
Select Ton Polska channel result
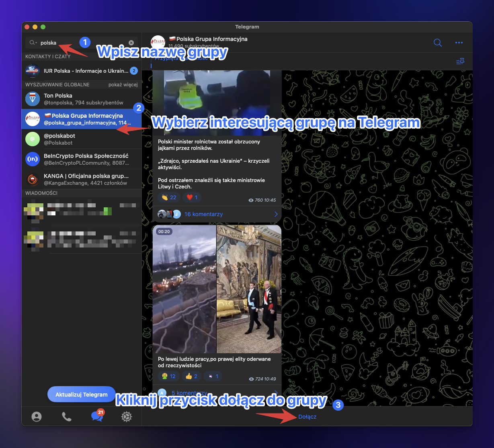[82, 99]
